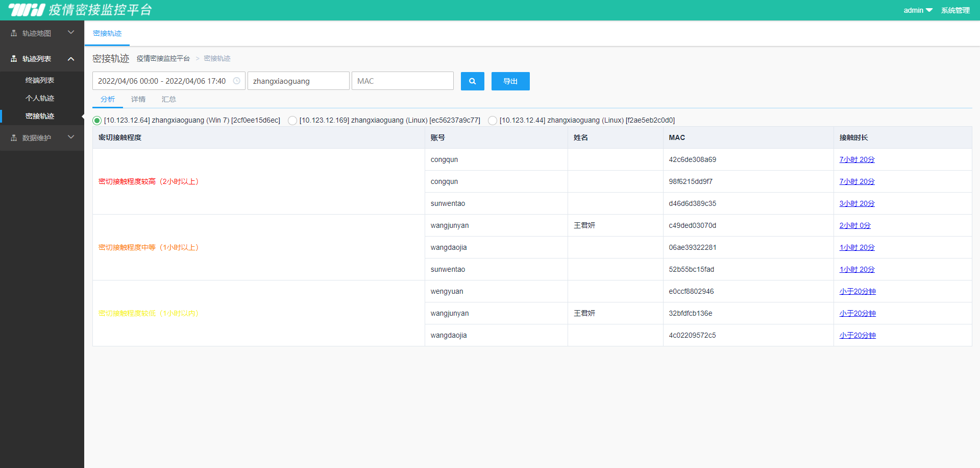Click the clock icon in date range field
Image resolution: width=980 pixels, height=468 pixels.
[237, 81]
